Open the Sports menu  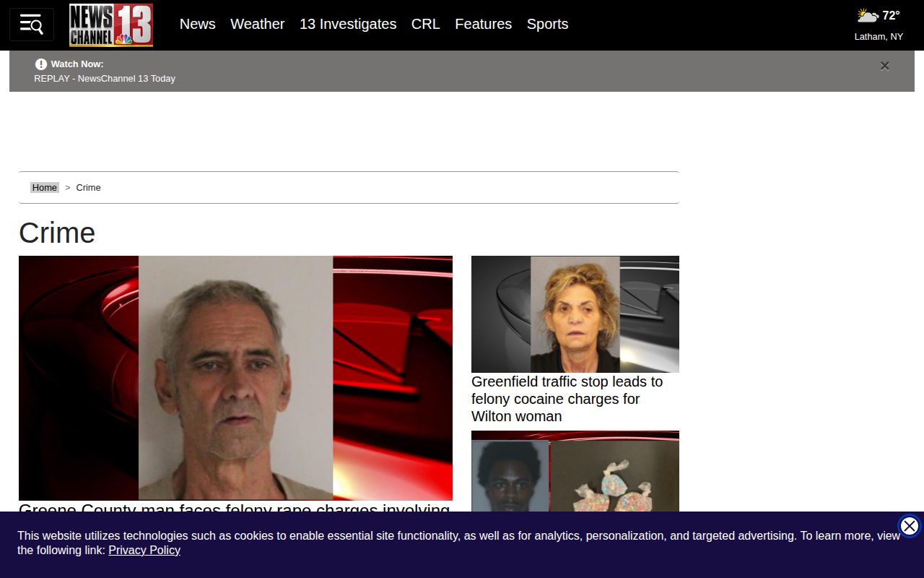click(547, 24)
